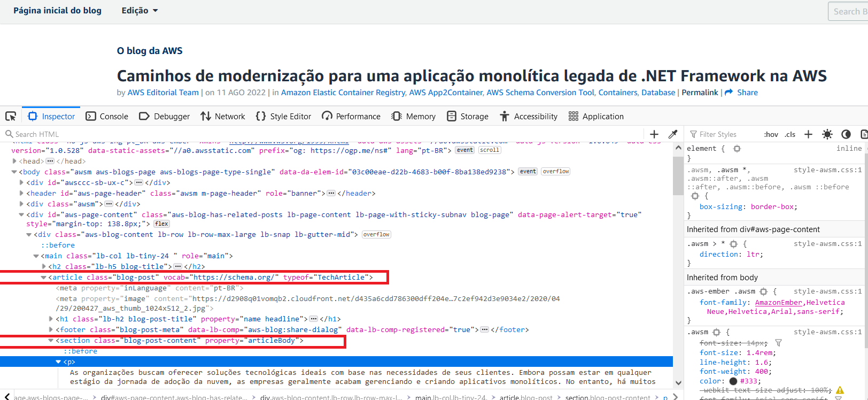Click ellipsis badge inside header element
This screenshot has height=400, width=868.
click(x=331, y=193)
